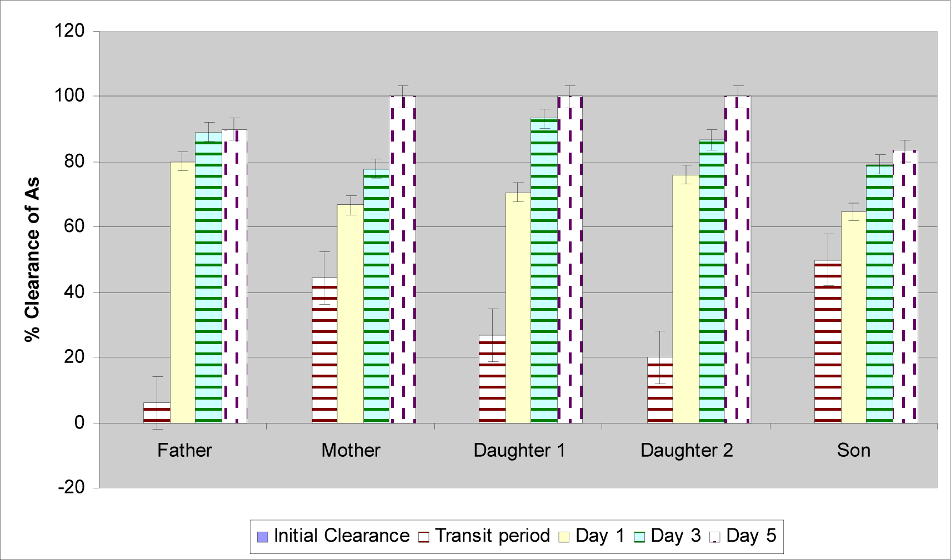Click the Day 5 legend swatch
This screenshot has width=951, height=560.
[x=715, y=537]
